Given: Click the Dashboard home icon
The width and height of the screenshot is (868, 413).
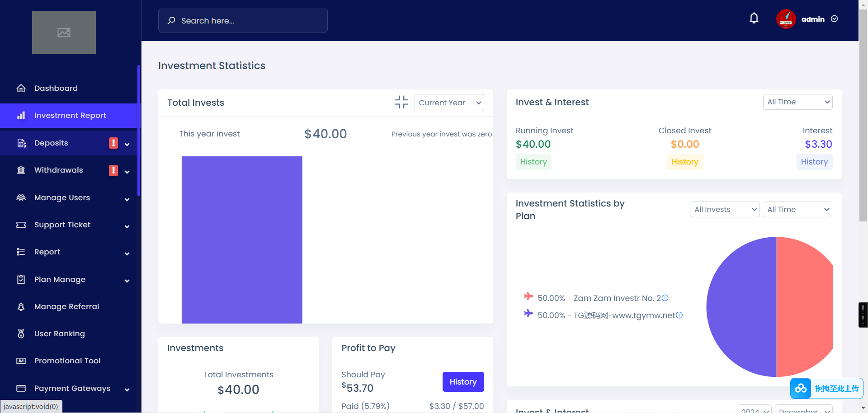Looking at the screenshot, I should 21,89.
